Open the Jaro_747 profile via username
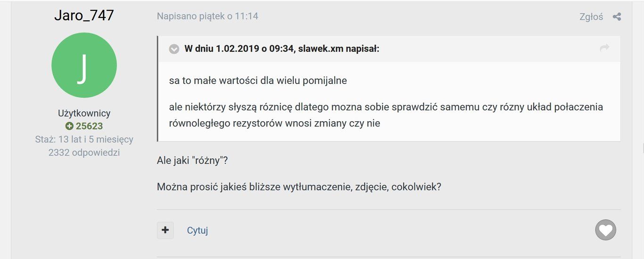Screen dimensions: 644x259 tap(84, 15)
